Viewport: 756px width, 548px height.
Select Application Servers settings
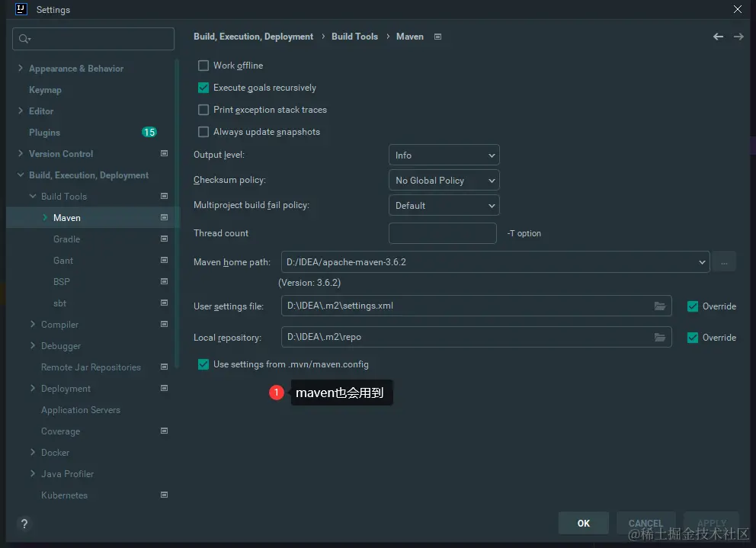[81, 410]
